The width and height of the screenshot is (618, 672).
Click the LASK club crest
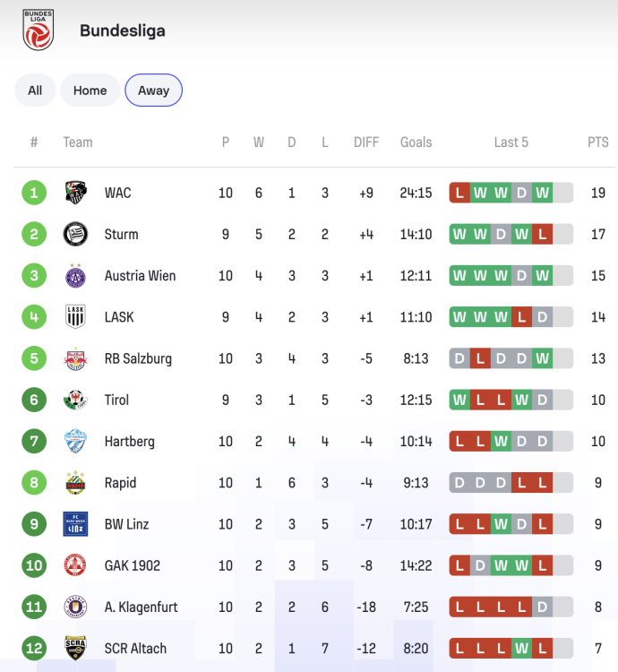point(75,317)
